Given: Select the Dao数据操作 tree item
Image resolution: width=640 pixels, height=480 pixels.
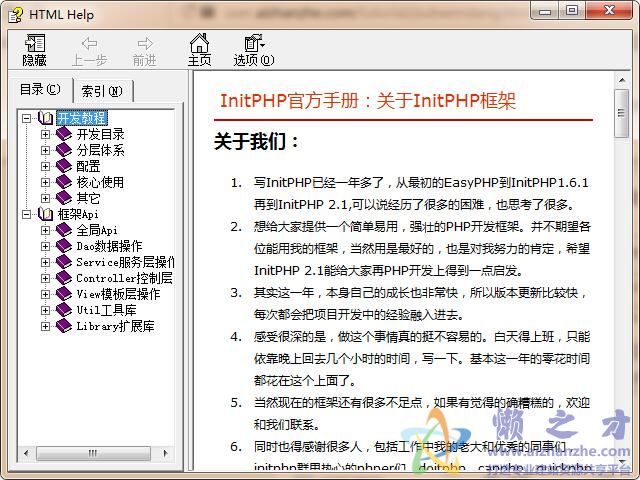Looking at the screenshot, I should coord(109,246).
